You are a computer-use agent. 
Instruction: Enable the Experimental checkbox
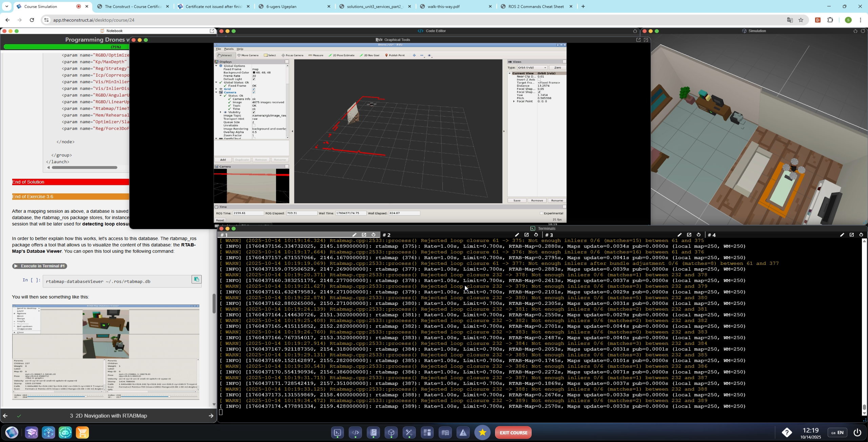coord(541,213)
